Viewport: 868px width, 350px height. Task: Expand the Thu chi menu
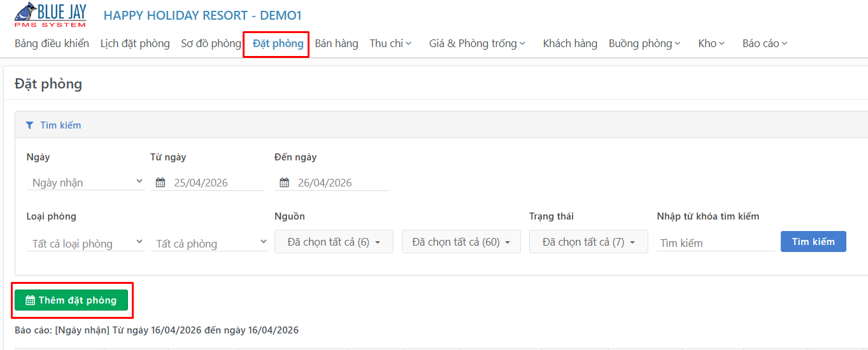click(390, 43)
